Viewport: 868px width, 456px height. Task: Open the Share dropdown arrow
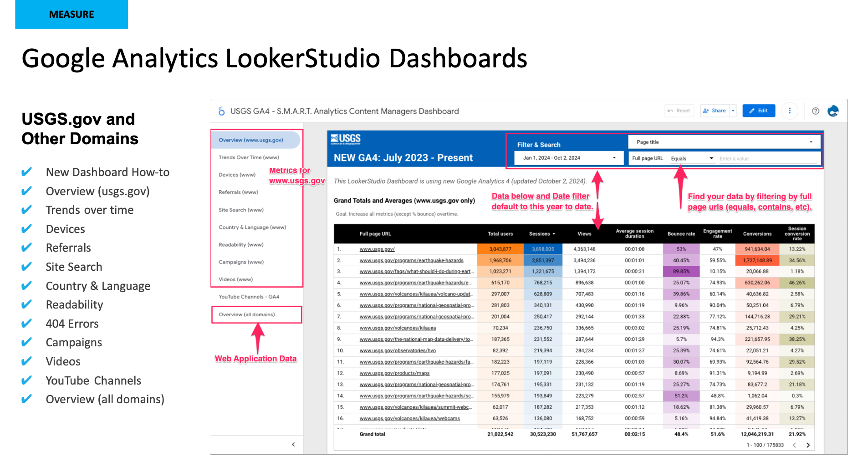(733, 111)
